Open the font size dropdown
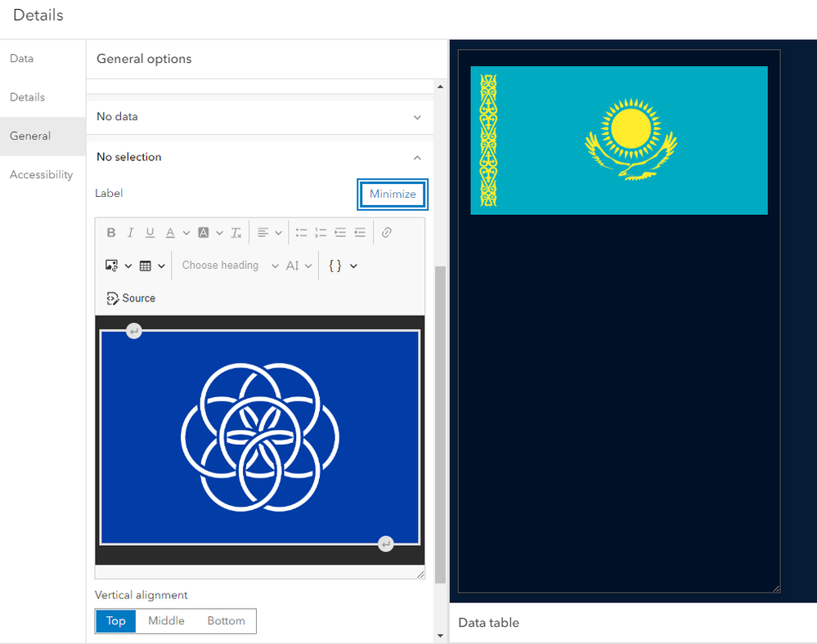 coord(299,266)
